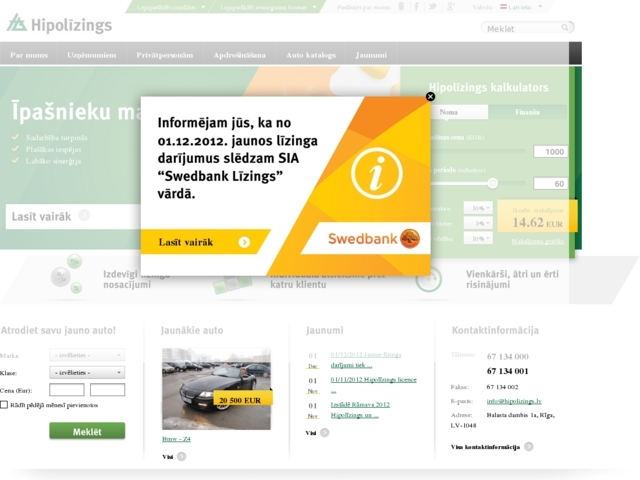Image resolution: width=640 pixels, height=480 pixels.
Task: Open the 3% calculator dropdown
Action: tap(478, 223)
